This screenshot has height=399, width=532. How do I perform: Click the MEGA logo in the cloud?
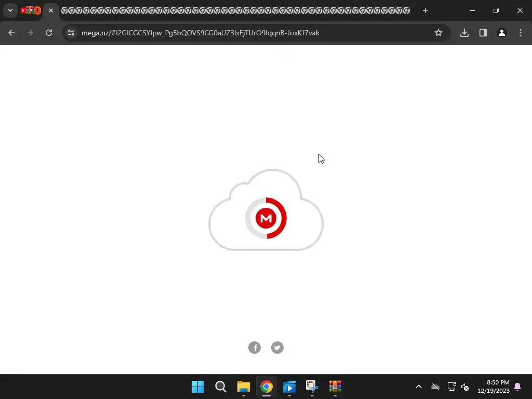pyautogui.click(x=266, y=218)
